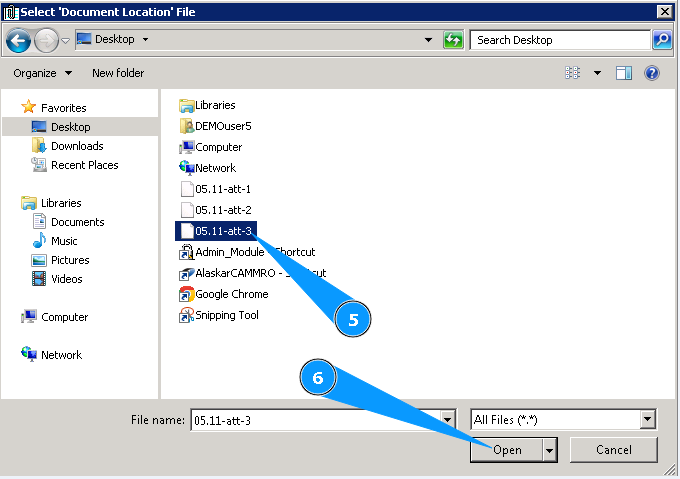Open Music library in sidebar
This screenshot has height=479, width=680.
(x=64, y=241)
